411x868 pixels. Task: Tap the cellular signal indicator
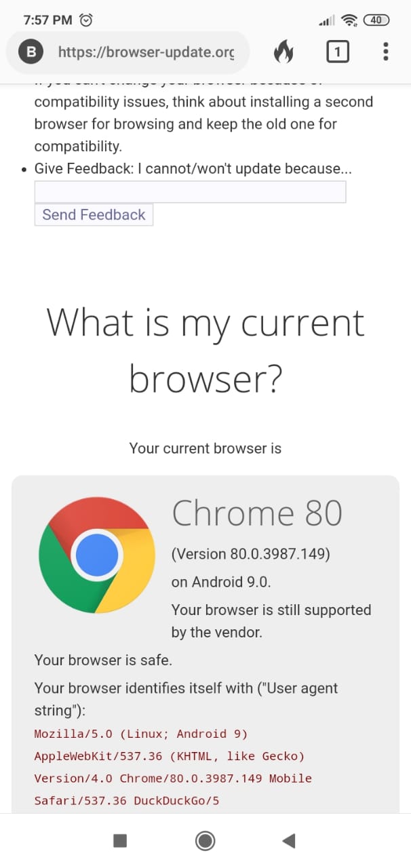[325, 20]
